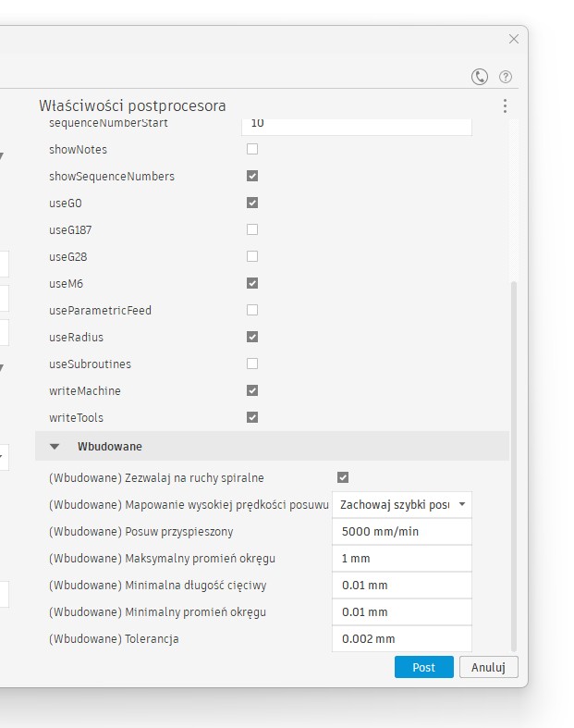The height and width of the screenshot is (728, 574).
Task: Edit the sequenceNumberStart field
Action: coord(357,127)
